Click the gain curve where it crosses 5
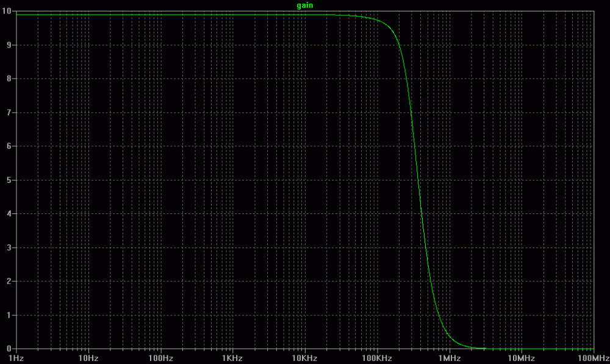 coord(418,180)
